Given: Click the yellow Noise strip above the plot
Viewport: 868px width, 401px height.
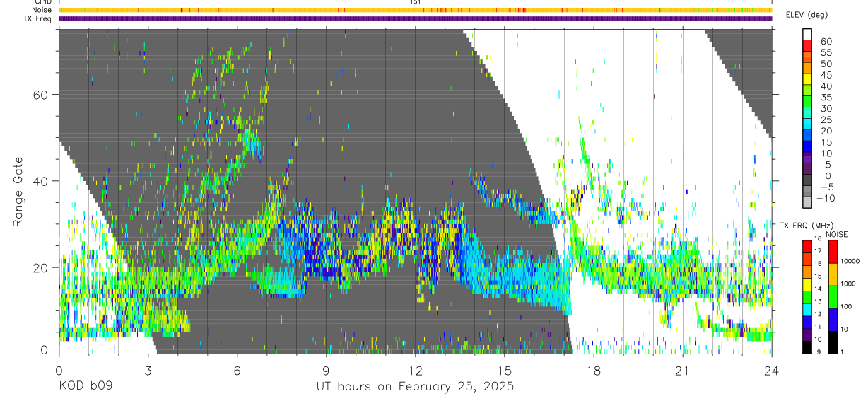Looking at the screenshot, I should click(x=416, y=10).
